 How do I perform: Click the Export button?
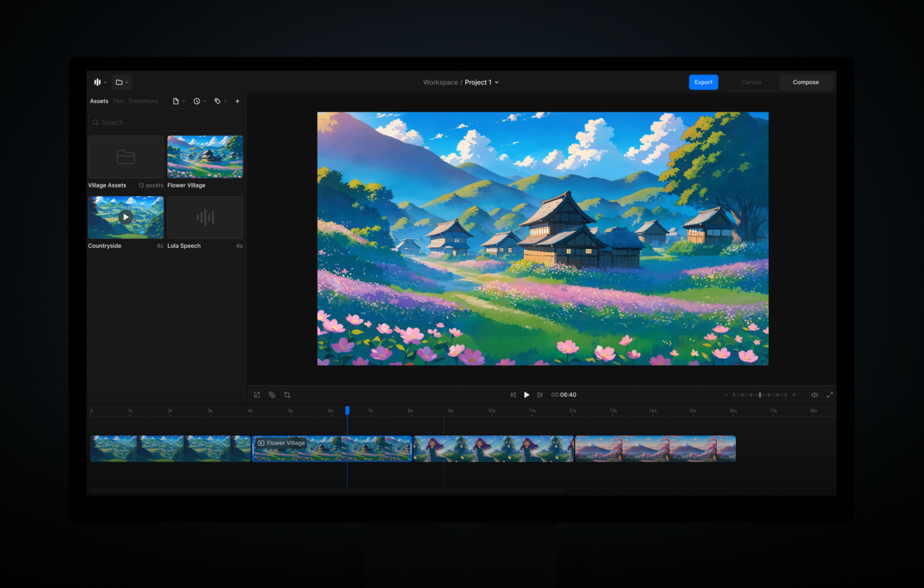click(703, 82)
